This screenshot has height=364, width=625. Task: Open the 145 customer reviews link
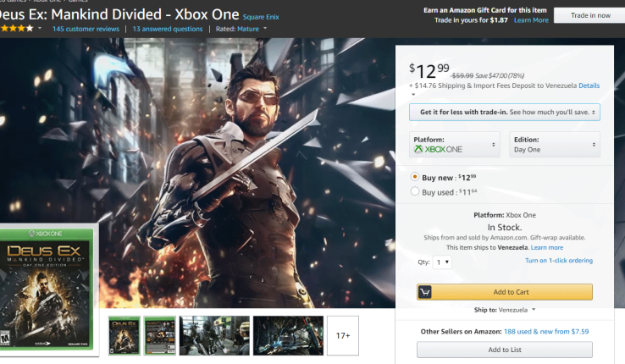pyautogui.click(x=86, y=29)
